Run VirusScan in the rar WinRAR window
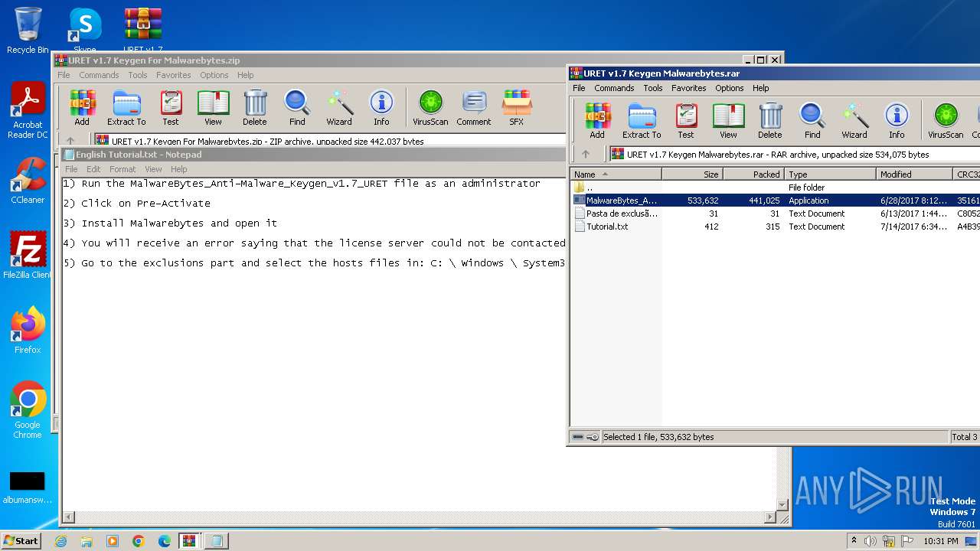 coord(946,121)
